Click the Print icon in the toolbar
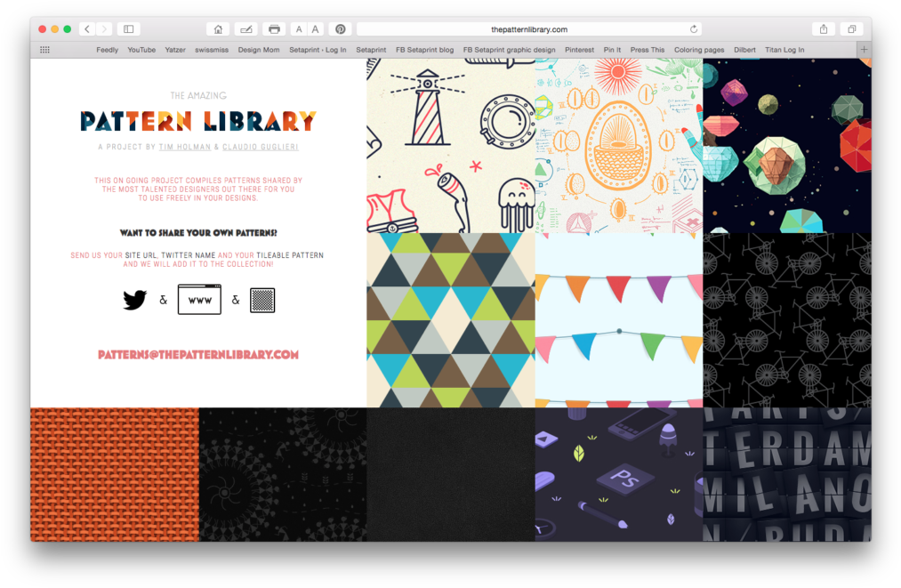This screenshot has width=901, height=588. coord(274,28)
